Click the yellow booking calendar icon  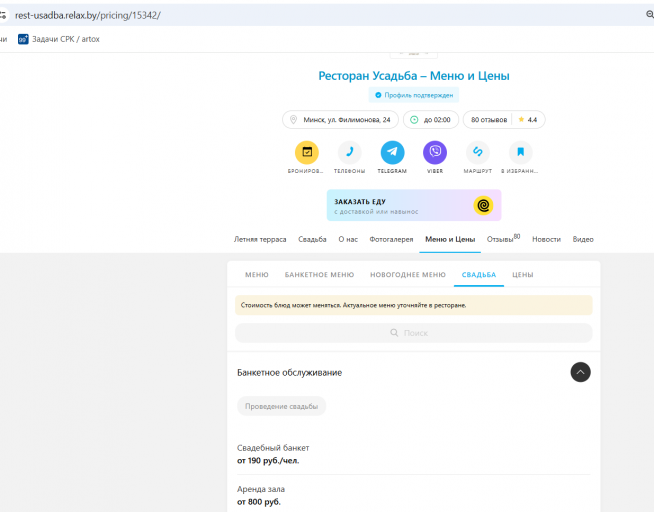click(x=307, y=152)
